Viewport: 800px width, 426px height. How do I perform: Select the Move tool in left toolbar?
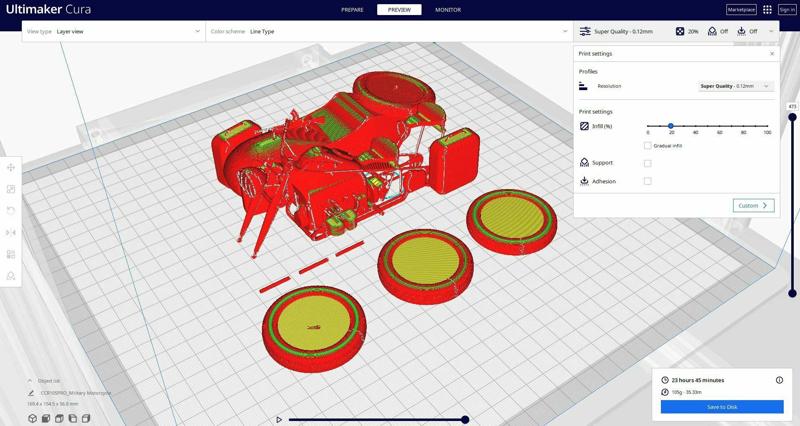tap(11, 167)
